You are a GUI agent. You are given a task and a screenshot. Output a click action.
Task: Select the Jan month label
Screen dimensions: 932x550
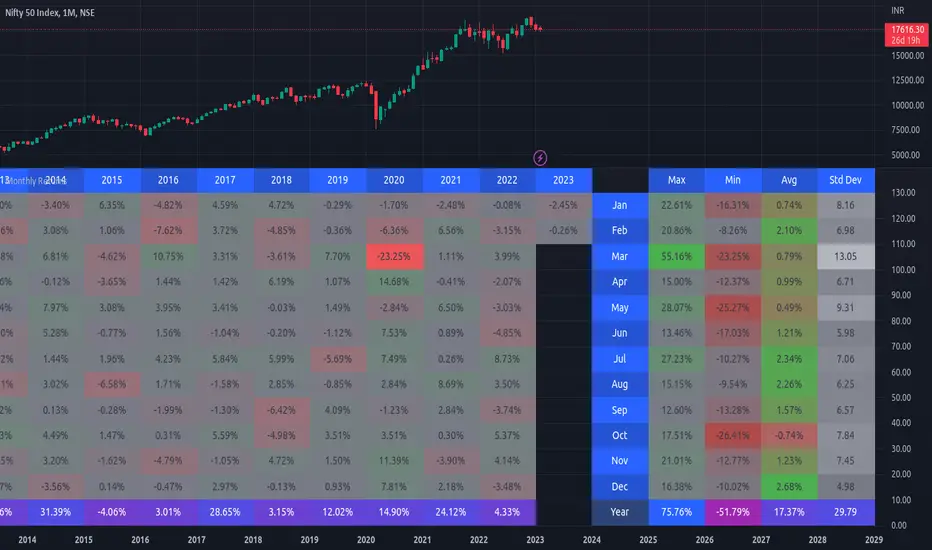click(620, 205)
